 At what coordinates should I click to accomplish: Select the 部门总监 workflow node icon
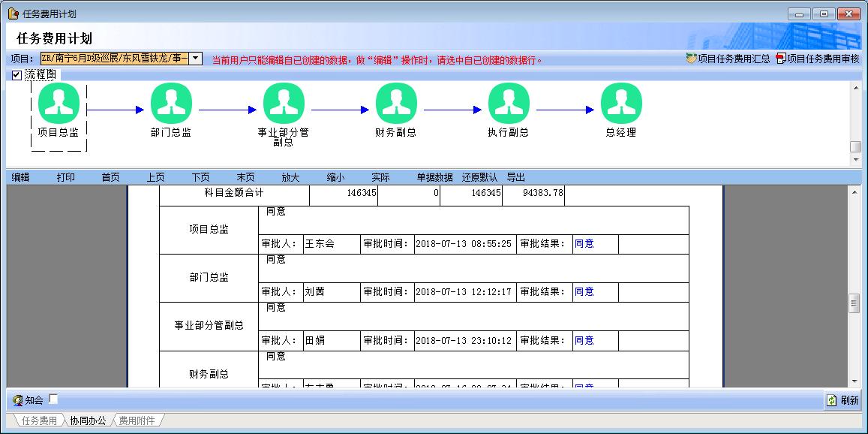[171, 104]
